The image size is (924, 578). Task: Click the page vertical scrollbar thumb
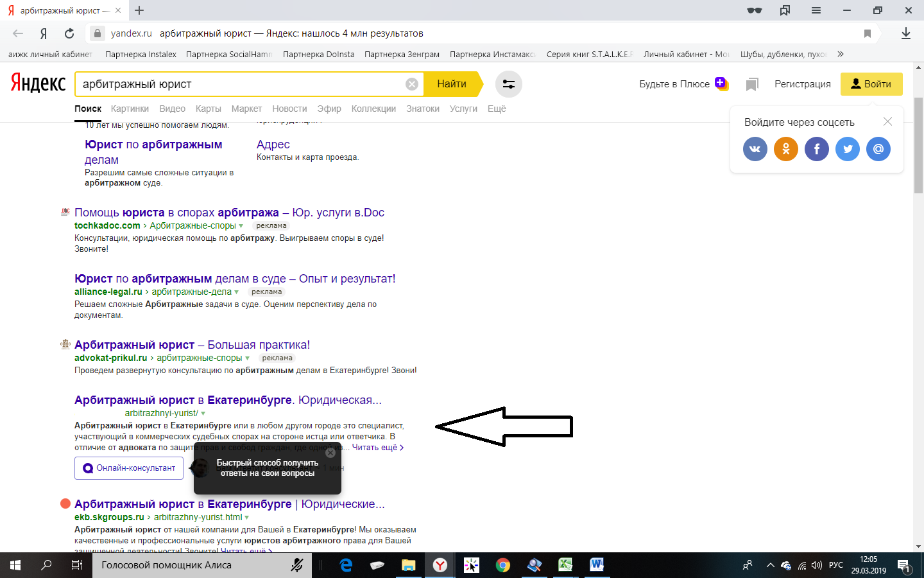pos(918,145)
